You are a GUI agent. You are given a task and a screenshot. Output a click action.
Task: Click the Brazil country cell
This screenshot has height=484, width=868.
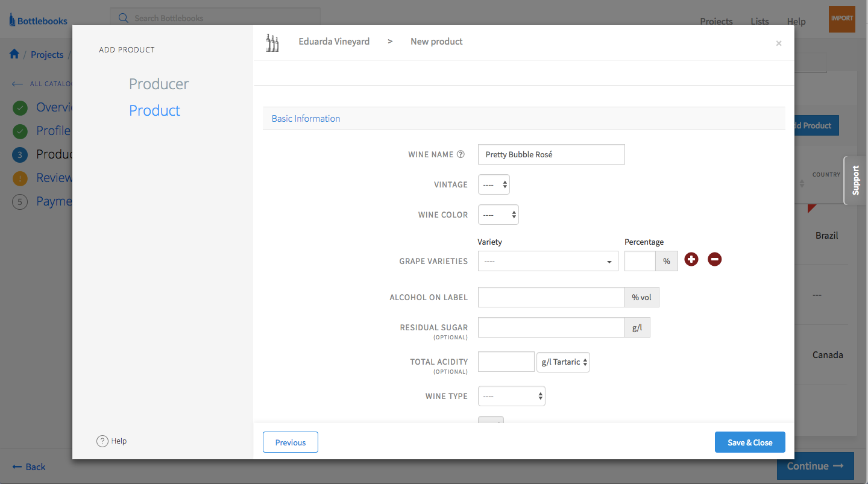click(827, 236)
